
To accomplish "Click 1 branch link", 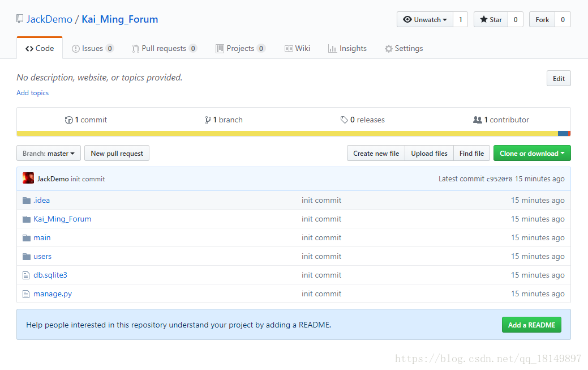I will click(x=224, y=120).
